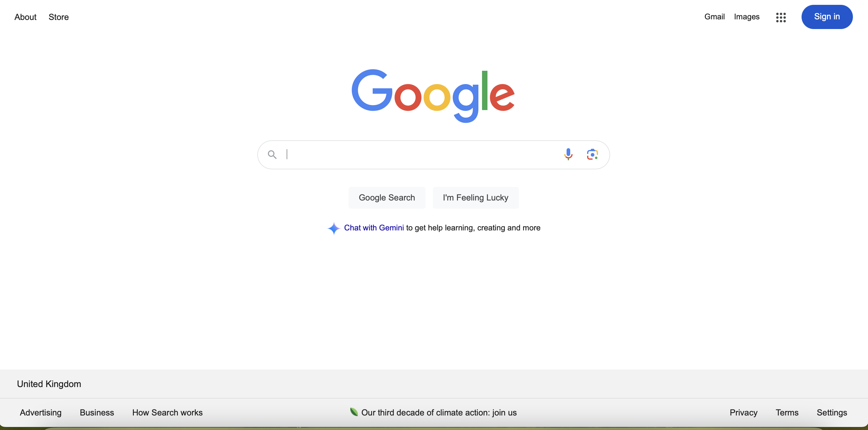868x430 pixels.
Task: Click the magnifying glass in search box
Action: (272, 155)
